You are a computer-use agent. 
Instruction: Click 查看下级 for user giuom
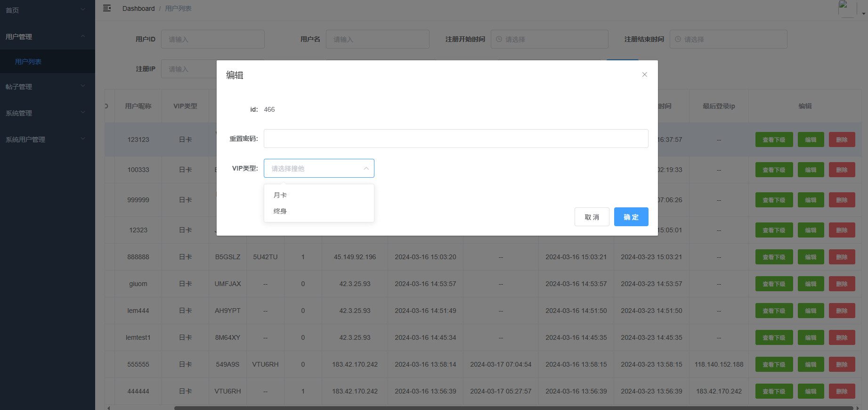pyautogui.click(x=773, y=284)
